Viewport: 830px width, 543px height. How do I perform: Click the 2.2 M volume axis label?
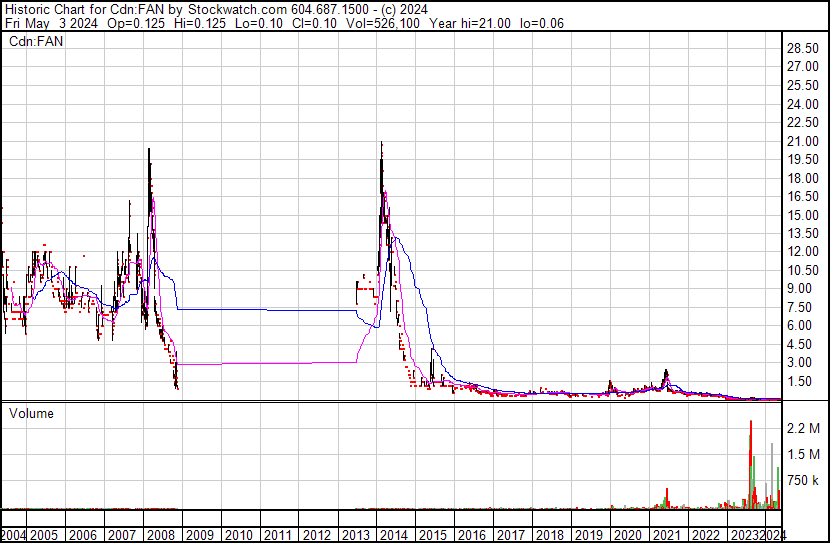tap(803, 429)
